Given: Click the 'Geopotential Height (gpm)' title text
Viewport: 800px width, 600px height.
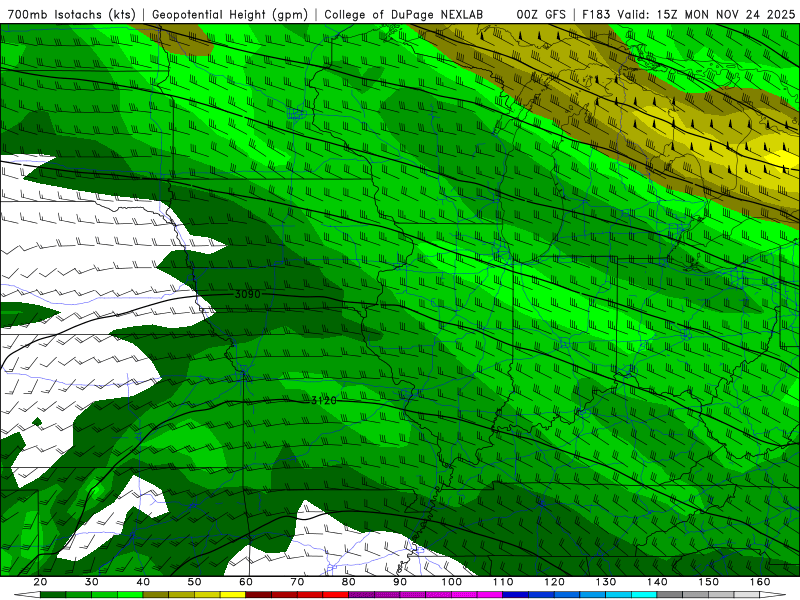Looking at the screenshot, I should (x=230, y=14).
